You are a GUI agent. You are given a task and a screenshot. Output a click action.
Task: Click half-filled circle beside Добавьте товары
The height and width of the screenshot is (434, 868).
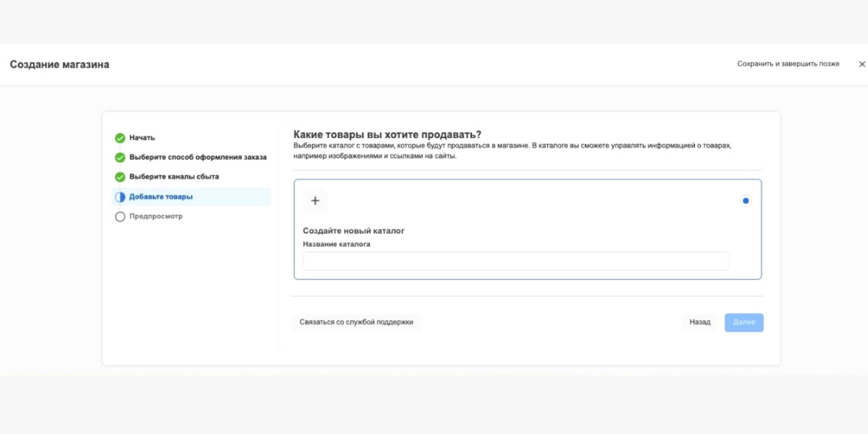120,197
